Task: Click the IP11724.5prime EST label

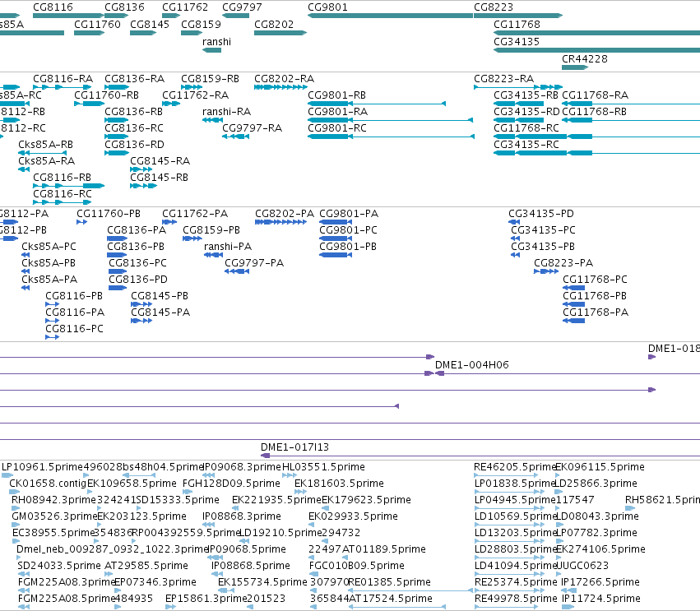Action: (601, 599)
